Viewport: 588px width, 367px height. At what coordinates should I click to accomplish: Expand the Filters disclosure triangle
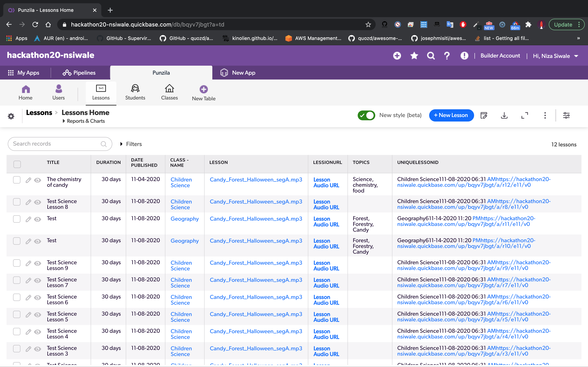121,144
